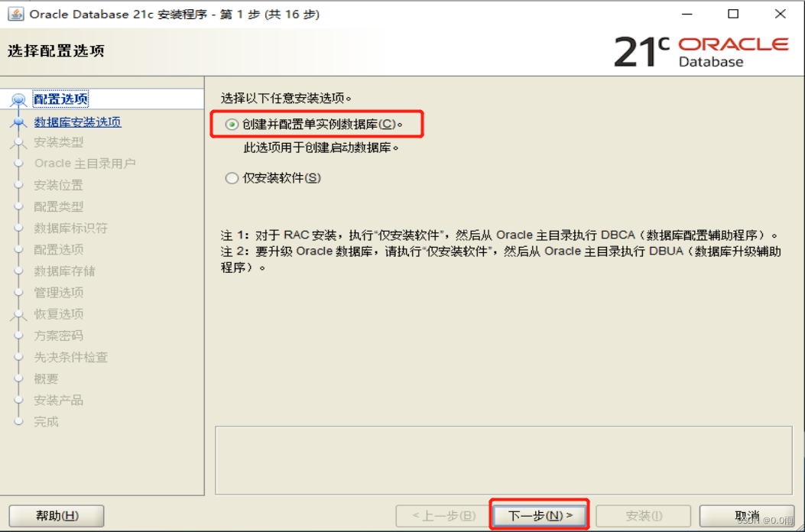Image resolution: width=805 pixels, height=532 pixels.
Task: Click the 取消 button
Action: tap(747, 516)
